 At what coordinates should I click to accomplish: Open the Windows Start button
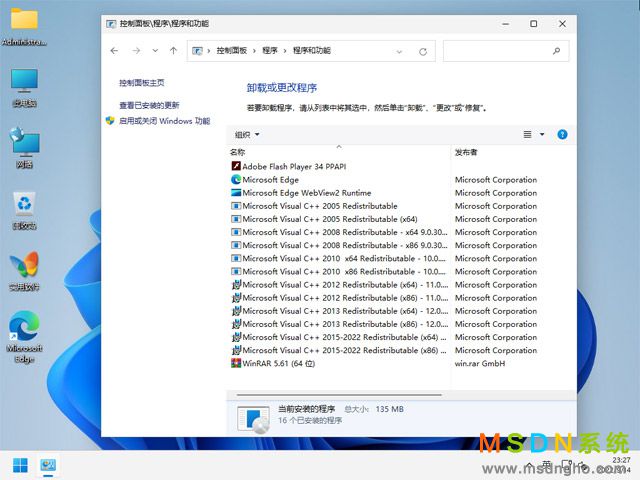tap(20, 465)
